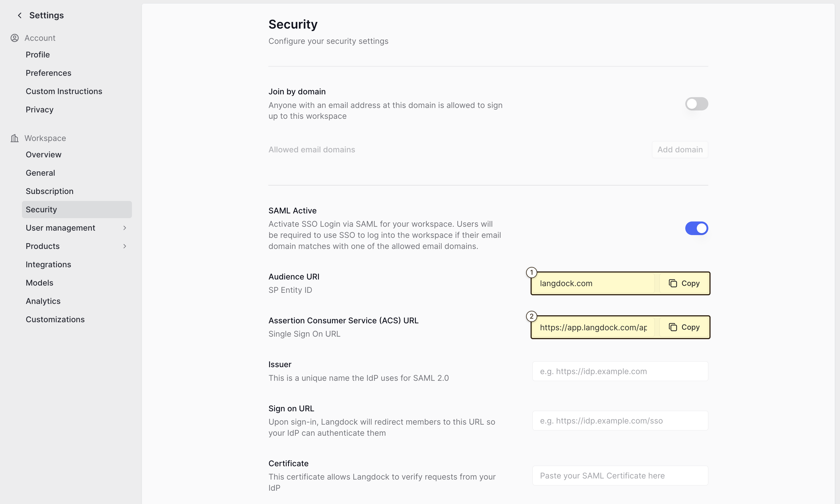Enable the Join by domain toggle
840x504 pixels.
697,104
